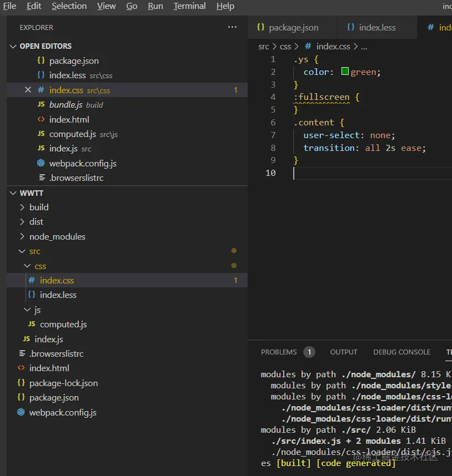Image resolution: width=452 pixels, height=476 pixels.
Task: Click .browserslistrc lines icon in open editors
Action: click(x=42, y=178)
